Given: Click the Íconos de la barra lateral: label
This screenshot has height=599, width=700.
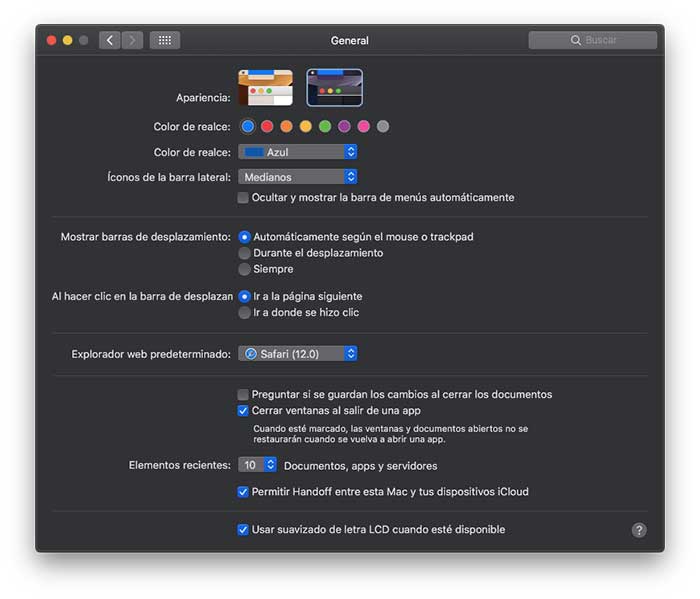Looking at the screenshot, I should point(169,177).
